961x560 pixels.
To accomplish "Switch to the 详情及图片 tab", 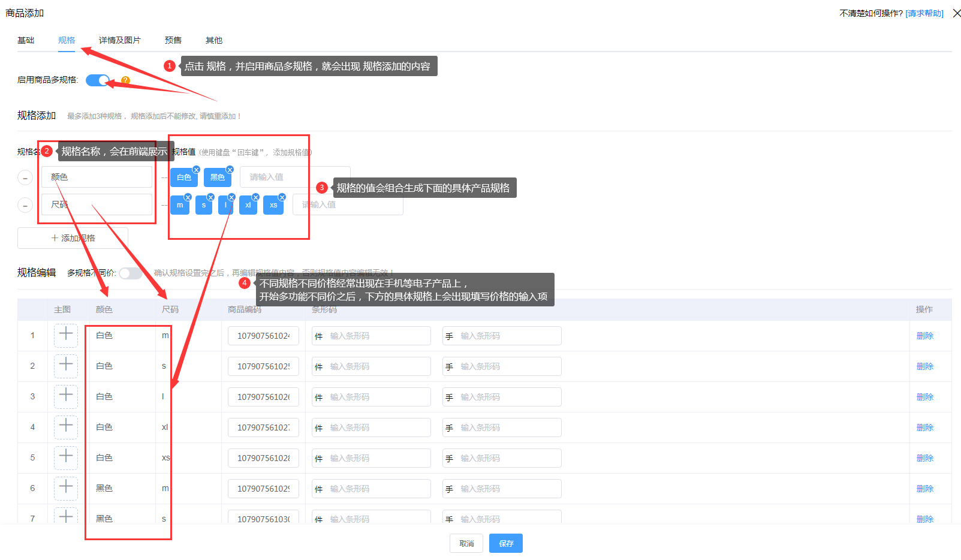I will click(x=119, y=40).
